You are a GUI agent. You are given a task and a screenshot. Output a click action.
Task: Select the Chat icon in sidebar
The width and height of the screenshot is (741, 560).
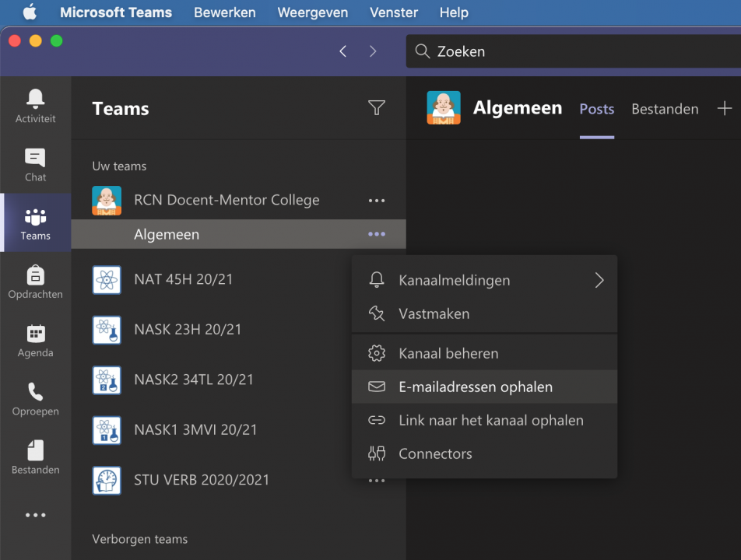pos(35,165)
